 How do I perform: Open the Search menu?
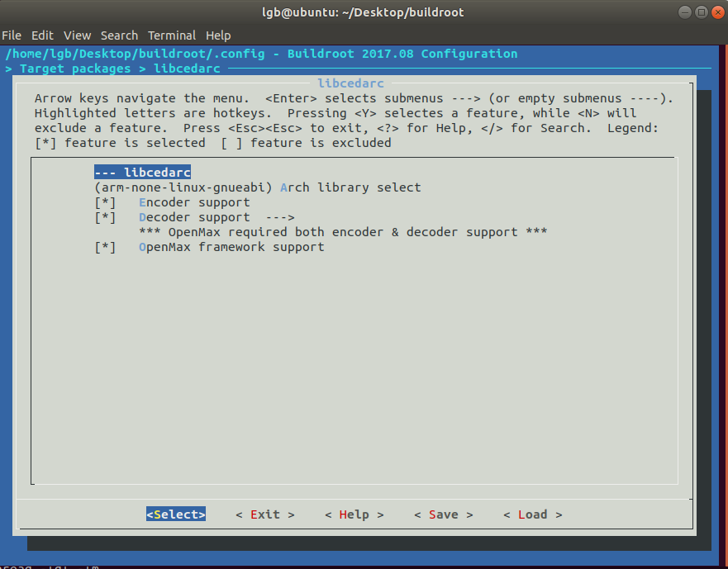click(x=119, y=36)
